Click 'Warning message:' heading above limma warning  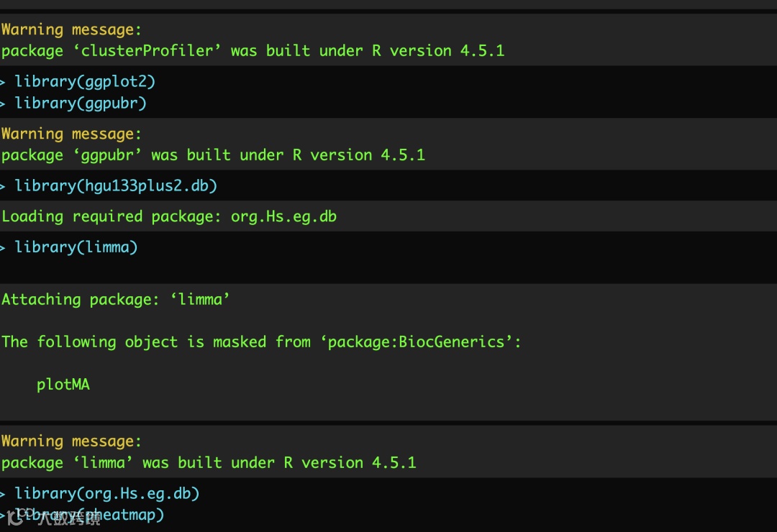pyautogui.click(x=71, y=441)
